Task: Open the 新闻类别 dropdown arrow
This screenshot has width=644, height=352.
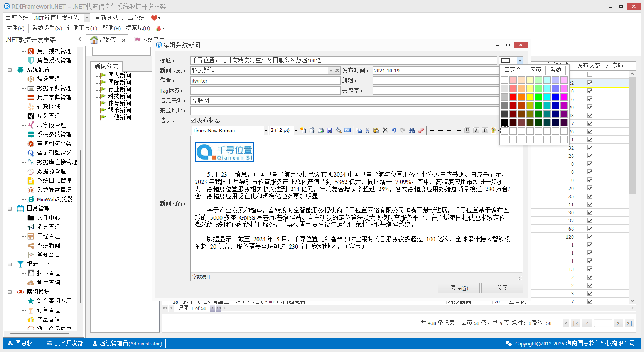Action: pos(330,71)
